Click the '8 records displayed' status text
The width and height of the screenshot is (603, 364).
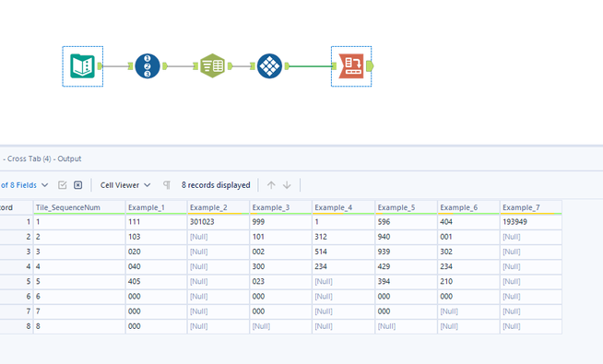click(216, 185)
